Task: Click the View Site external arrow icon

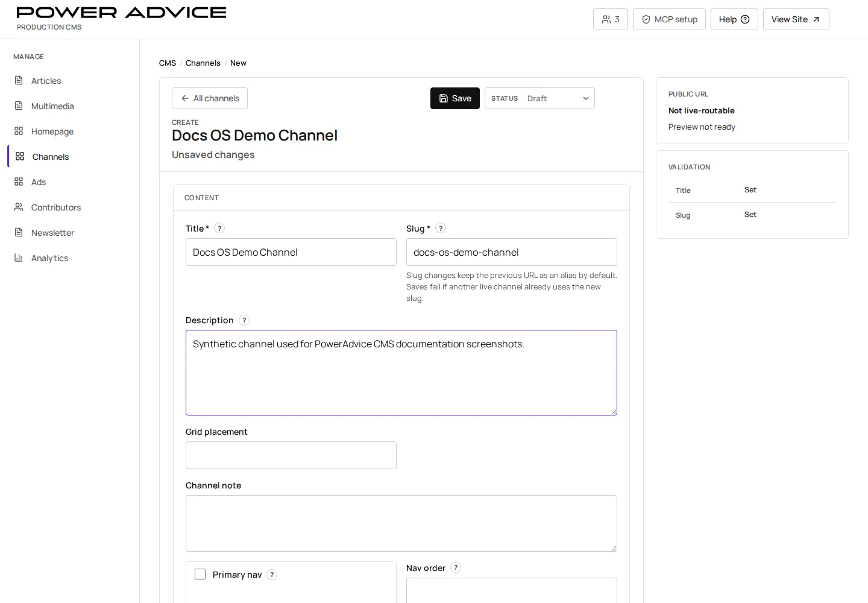Action: pyautogui.click(x=816, y=19)
